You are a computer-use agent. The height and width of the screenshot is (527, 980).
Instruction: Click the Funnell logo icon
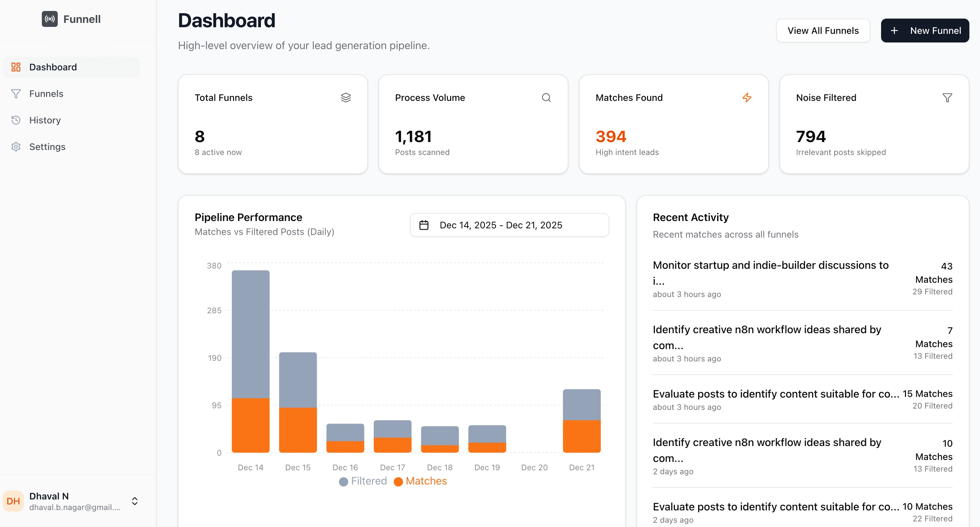coord(50,19)
